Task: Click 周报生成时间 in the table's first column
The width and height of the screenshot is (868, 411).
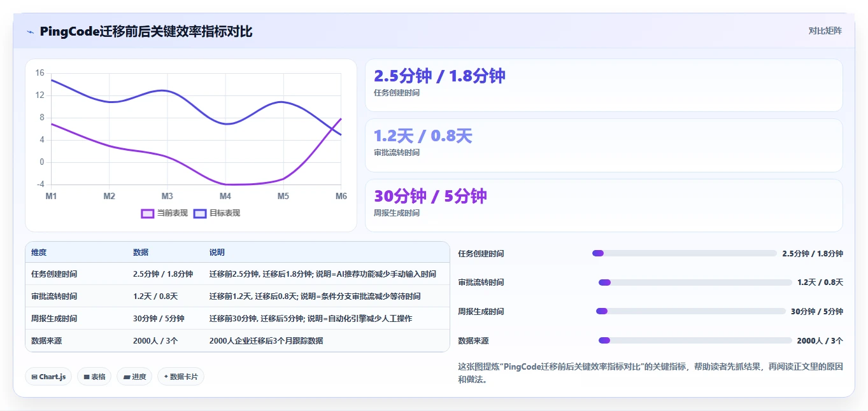Action: point(54,319)
